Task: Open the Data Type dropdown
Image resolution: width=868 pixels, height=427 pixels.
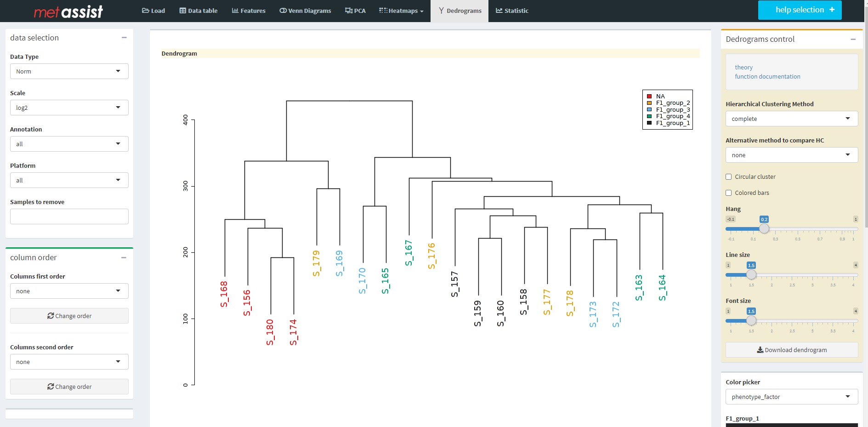Action: [x=69, y=71]
